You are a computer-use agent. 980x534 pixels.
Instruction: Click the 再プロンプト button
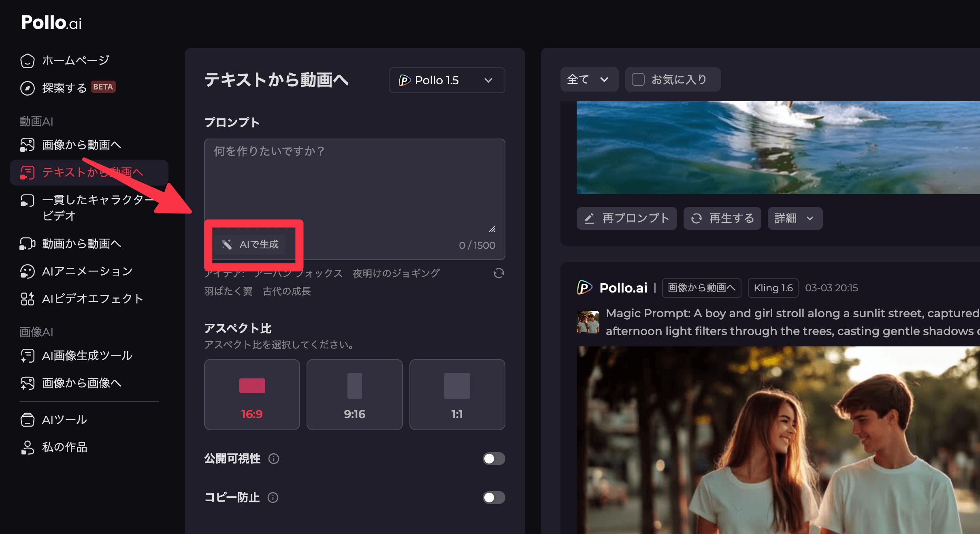[x=626, y=218]
